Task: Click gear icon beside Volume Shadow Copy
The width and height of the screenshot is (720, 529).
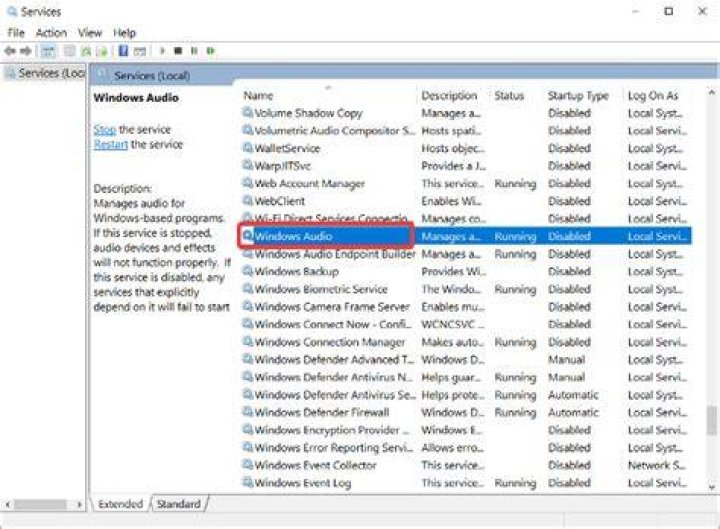Action: tap(248, 113)
